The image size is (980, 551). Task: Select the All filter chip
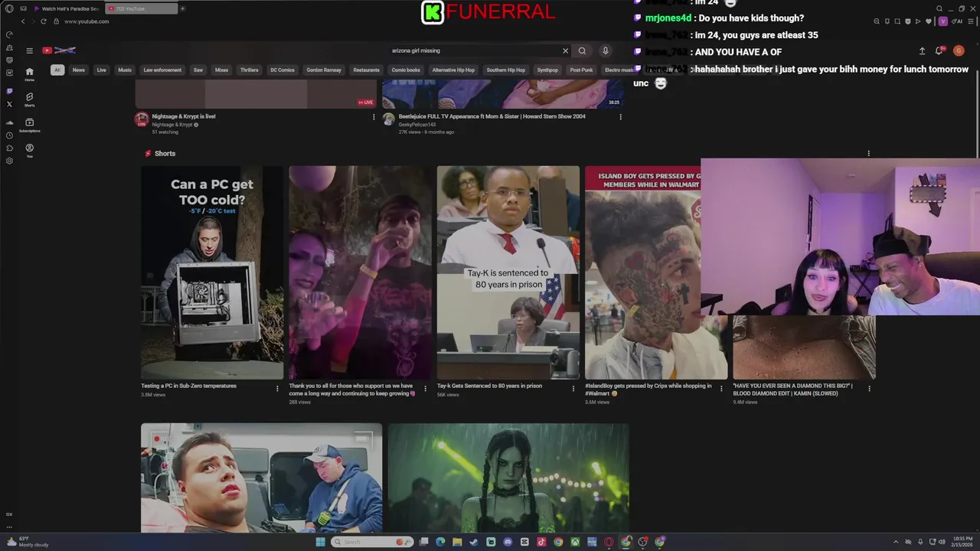[x=57, y=70]
